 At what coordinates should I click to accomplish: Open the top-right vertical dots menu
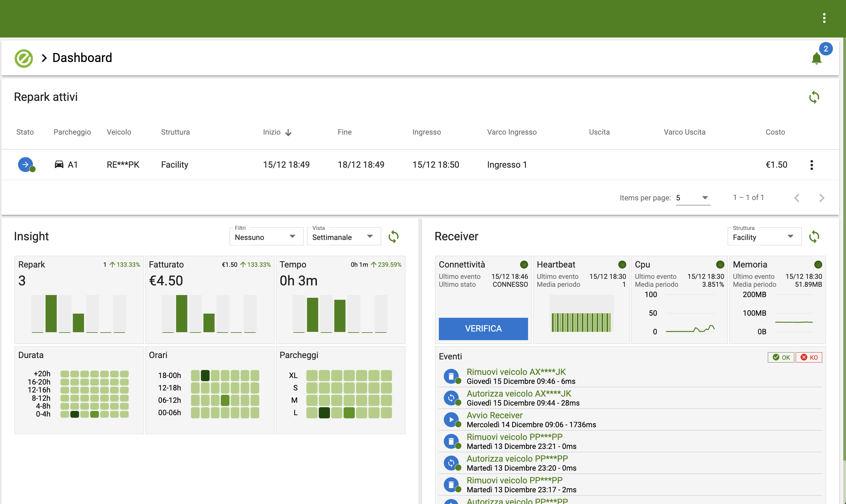click(824, 18)
